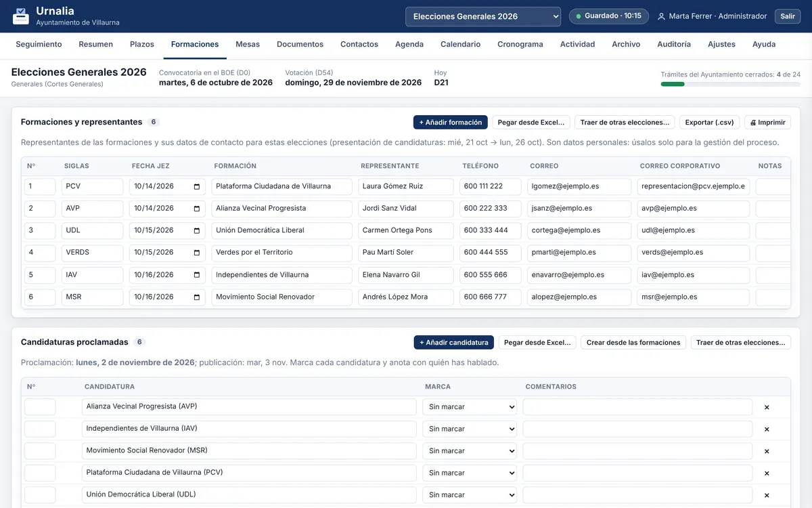Print the formaciones list with Imprimir
Image resolution: width=812 pixels, height=508 pixels.
pyautogui.click(x=768, y=123)
